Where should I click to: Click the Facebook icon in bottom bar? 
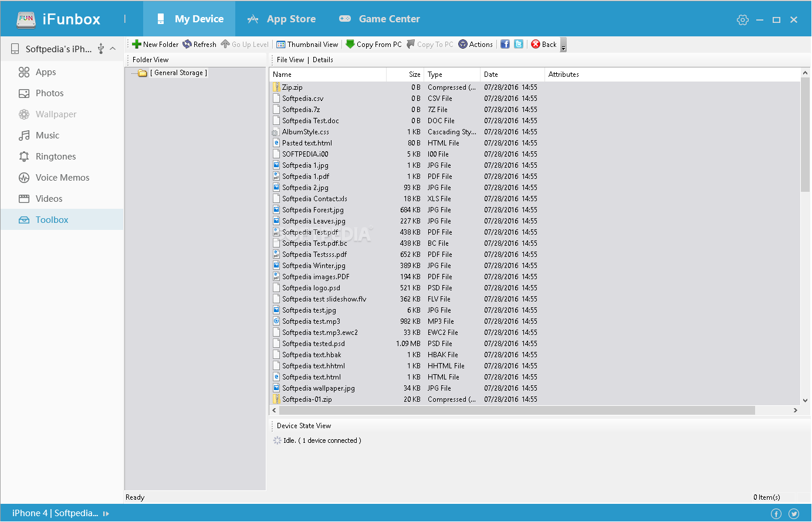(x=776, y=514)
